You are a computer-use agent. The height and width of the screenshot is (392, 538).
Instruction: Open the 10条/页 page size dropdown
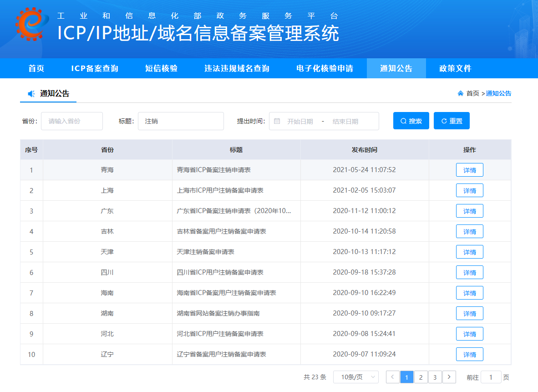(x=355, y=377)
